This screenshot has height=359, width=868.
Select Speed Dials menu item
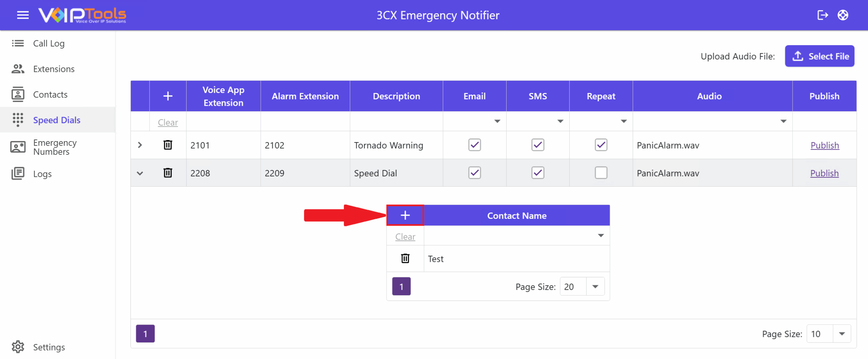point(58,120)
